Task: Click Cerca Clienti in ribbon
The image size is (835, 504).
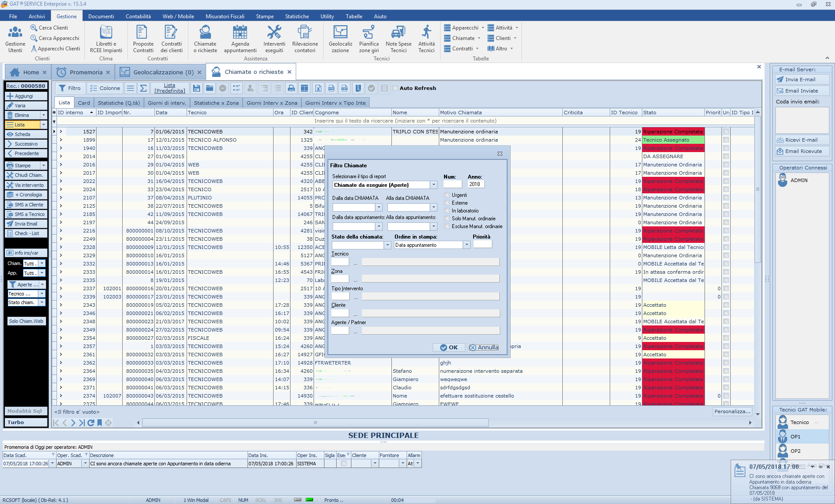Action: click(x=49, y=28)
